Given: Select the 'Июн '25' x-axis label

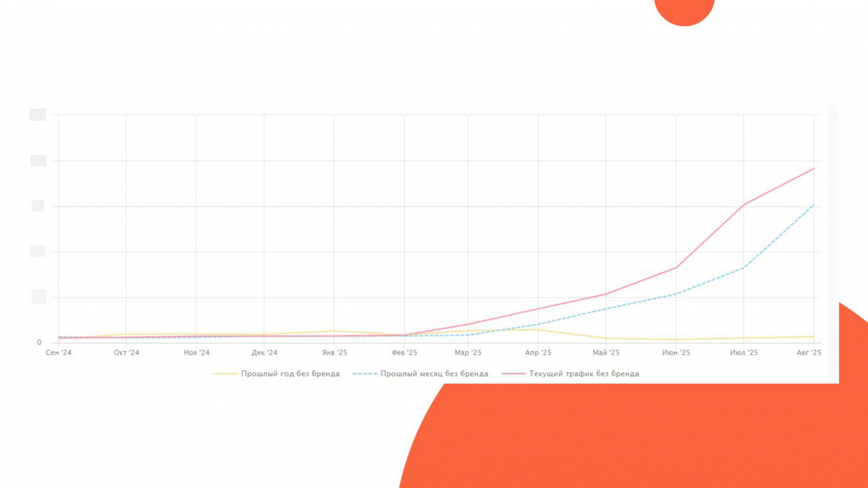Looking at the screenshot, I should [676, 352].
